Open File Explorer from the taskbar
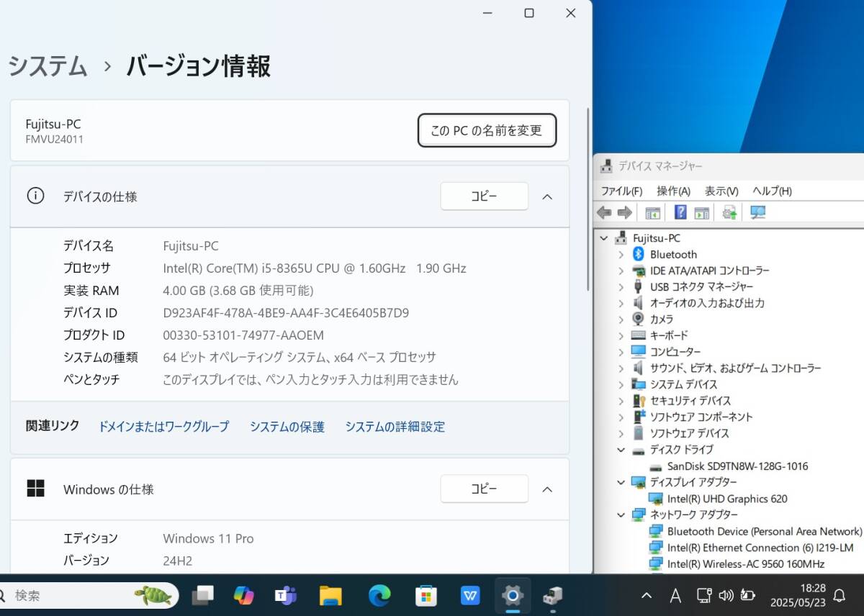This screenshot has height=616, width=864. point(330,595)
